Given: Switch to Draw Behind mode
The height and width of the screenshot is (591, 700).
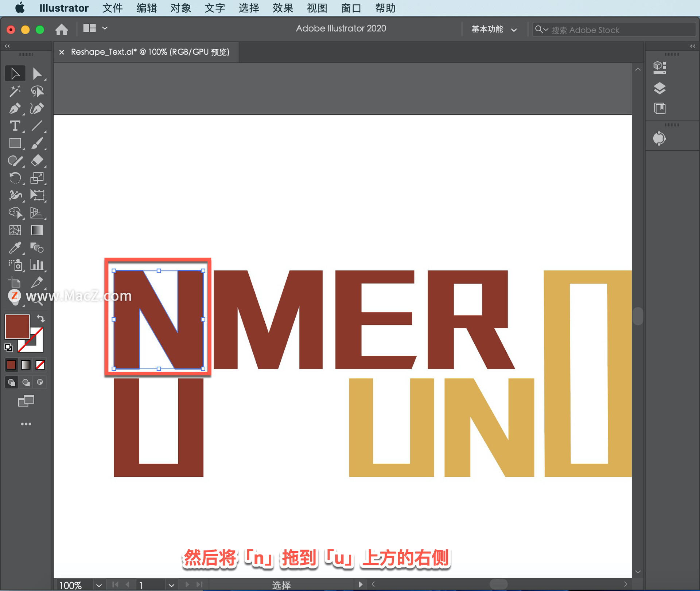Looking at the screenshot, I should tap(26, 382).
